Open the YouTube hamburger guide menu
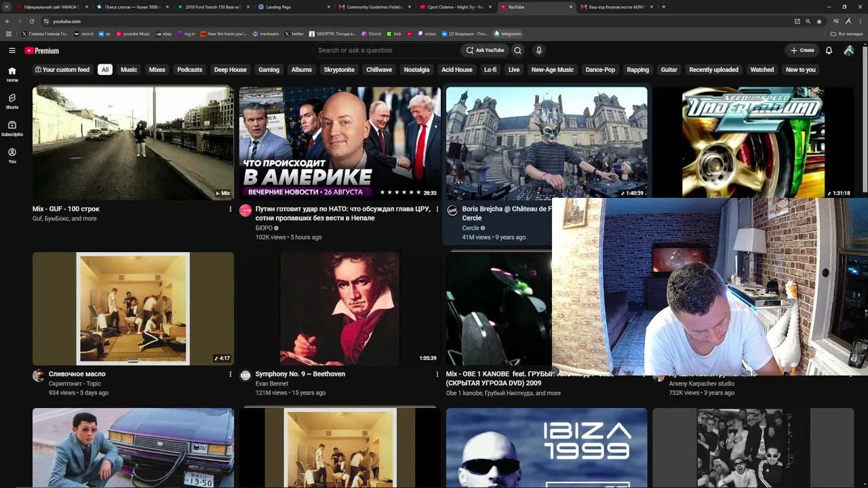Image resolution: width=868 pixels, height=488 pixels. point(12,50)
